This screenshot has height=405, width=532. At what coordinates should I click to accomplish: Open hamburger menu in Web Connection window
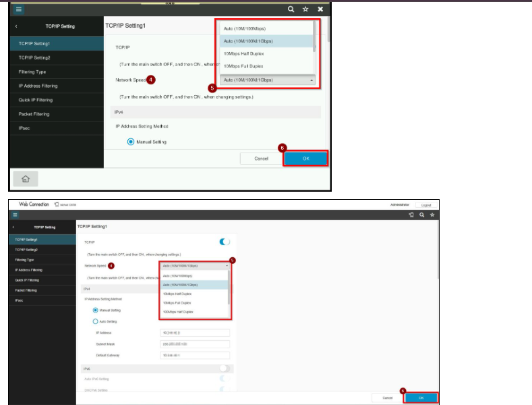(x=15, y=215)
